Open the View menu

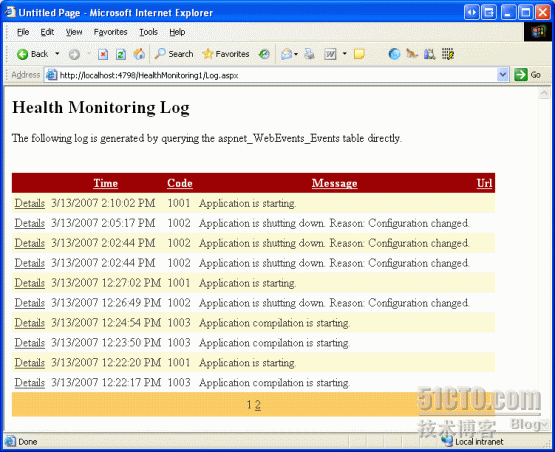click(74, 32)
